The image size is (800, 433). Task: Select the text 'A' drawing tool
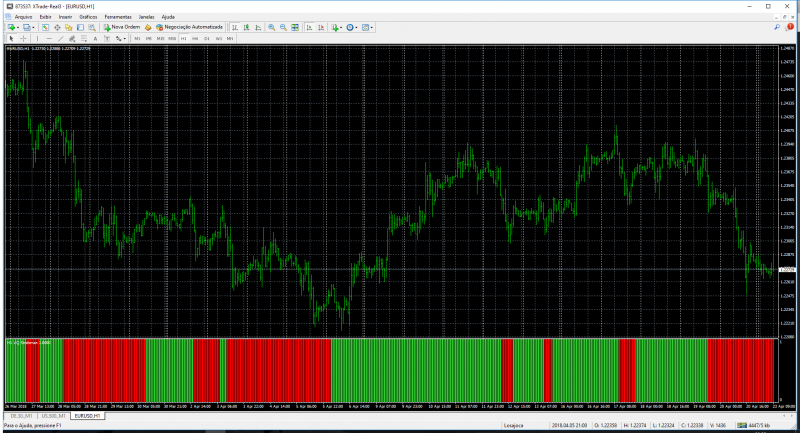click(95, 39)
